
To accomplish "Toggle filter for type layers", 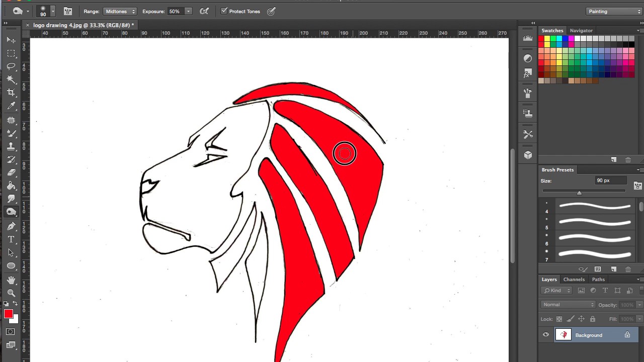I will pyautogui.click(x=605, y=290).
